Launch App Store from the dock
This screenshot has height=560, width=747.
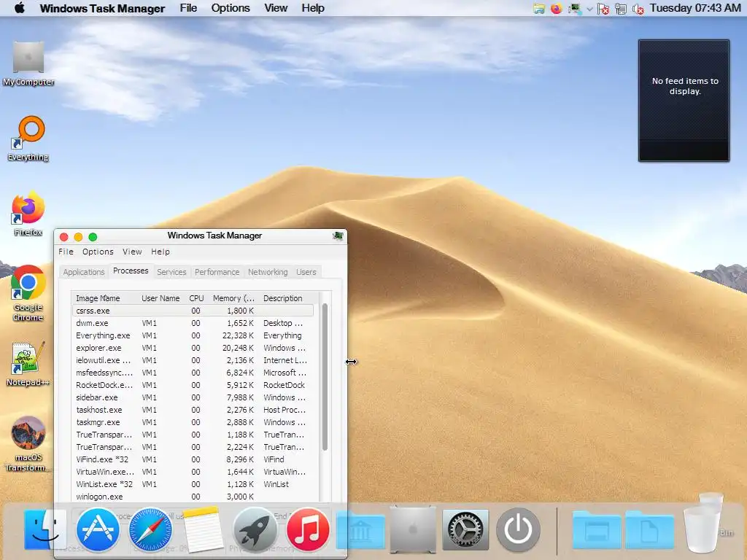tap(98, 529)
